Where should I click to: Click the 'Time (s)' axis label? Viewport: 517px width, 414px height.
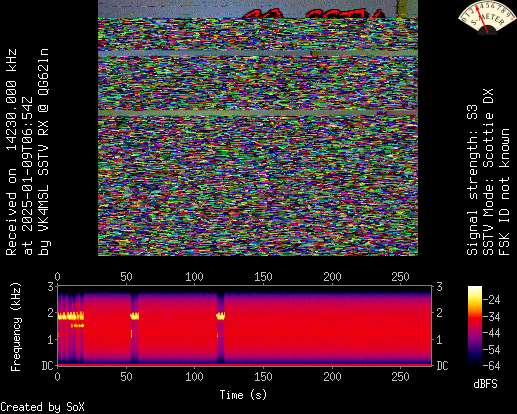pos(243,395)
